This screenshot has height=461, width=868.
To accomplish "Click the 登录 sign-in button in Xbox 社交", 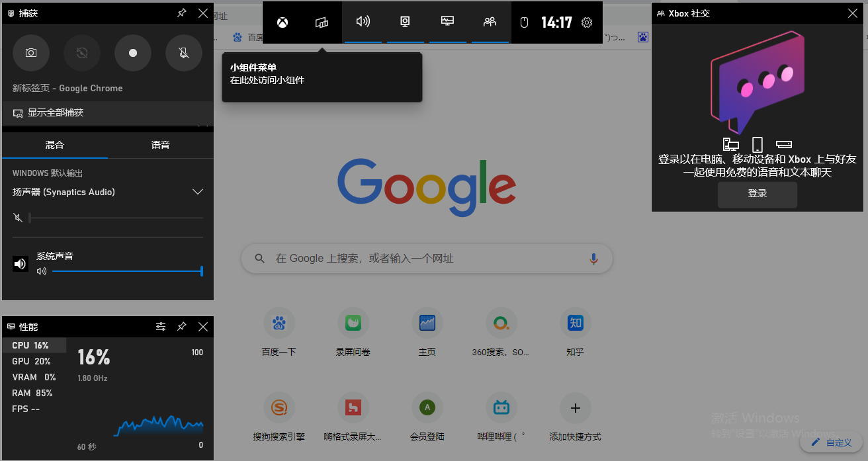I will tap(758, 194).
